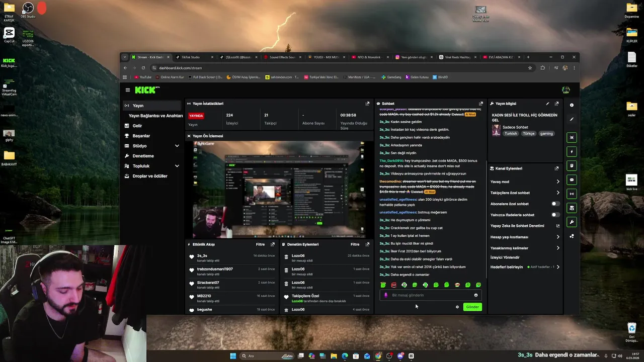Open Filtre in Etkinlik Akışı panel
The image size is (644, 362).
pyautogui.click(x=260, y=244)
